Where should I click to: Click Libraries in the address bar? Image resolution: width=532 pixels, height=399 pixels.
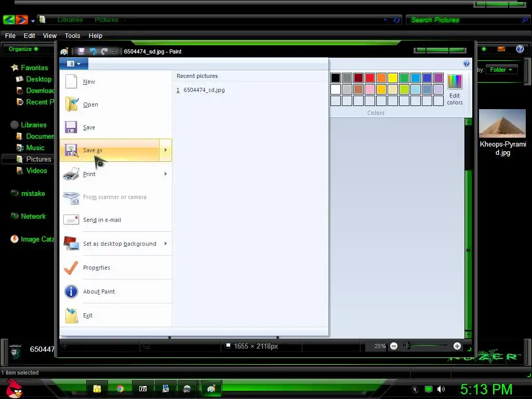click(x=70, y=20)
